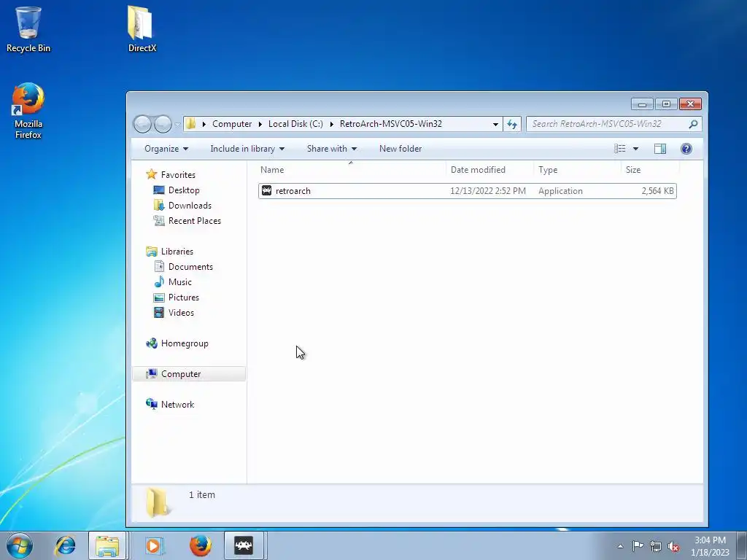This screenshot has width=747, height=560.
Task: Open the DirectX folder on desktop
Action: [x=142, y=28]
